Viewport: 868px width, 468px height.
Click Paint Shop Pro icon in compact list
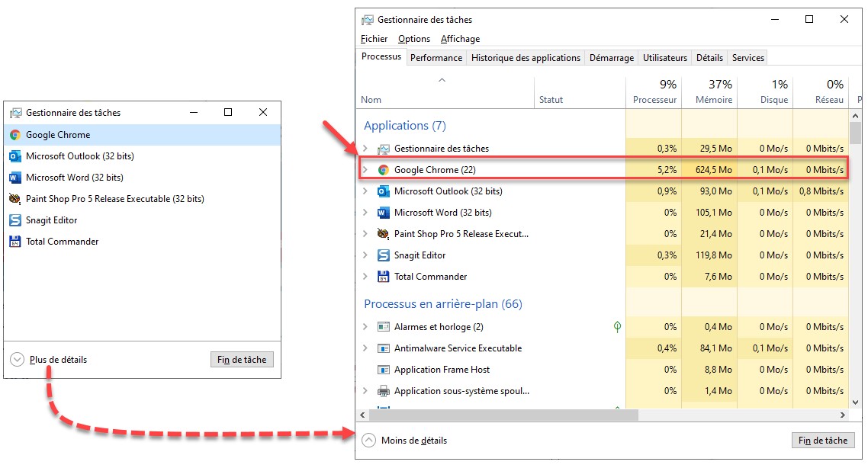[x=15, y=199]
